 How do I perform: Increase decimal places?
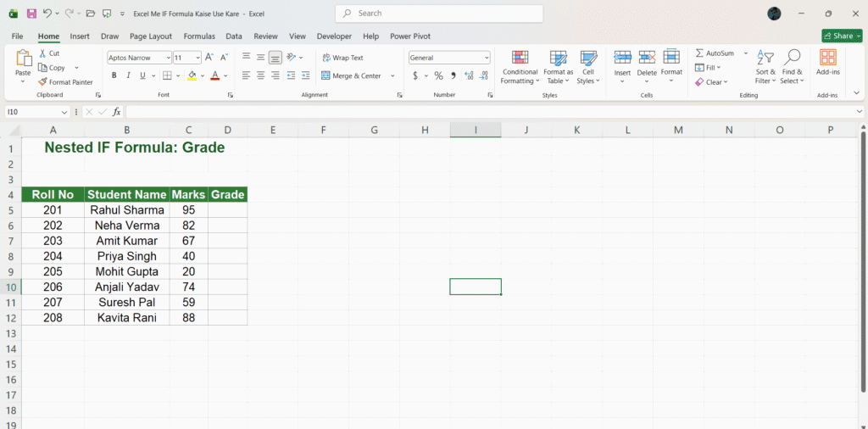pyautogui.click(x=469, y=75)
